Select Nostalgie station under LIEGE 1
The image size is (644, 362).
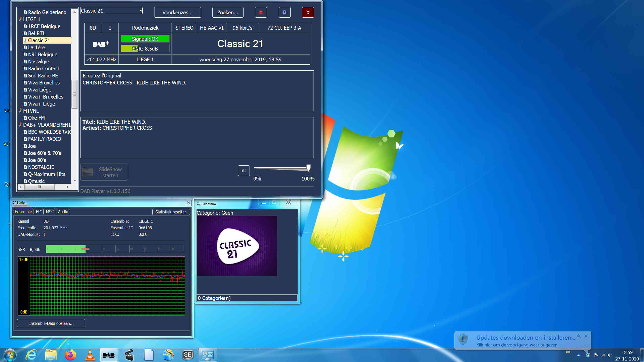tap(38, 61)
